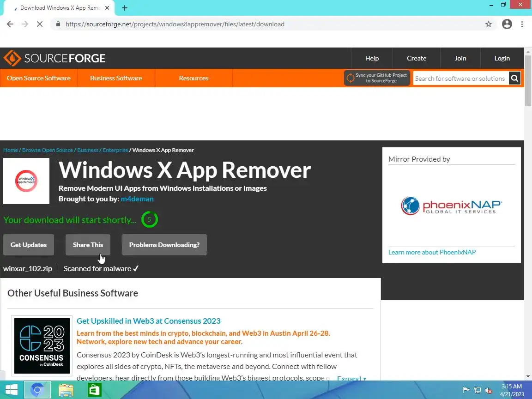Screen dimensions: 532x399
Task: Open the m4deman author link
Action: click(x=137, y=199)
